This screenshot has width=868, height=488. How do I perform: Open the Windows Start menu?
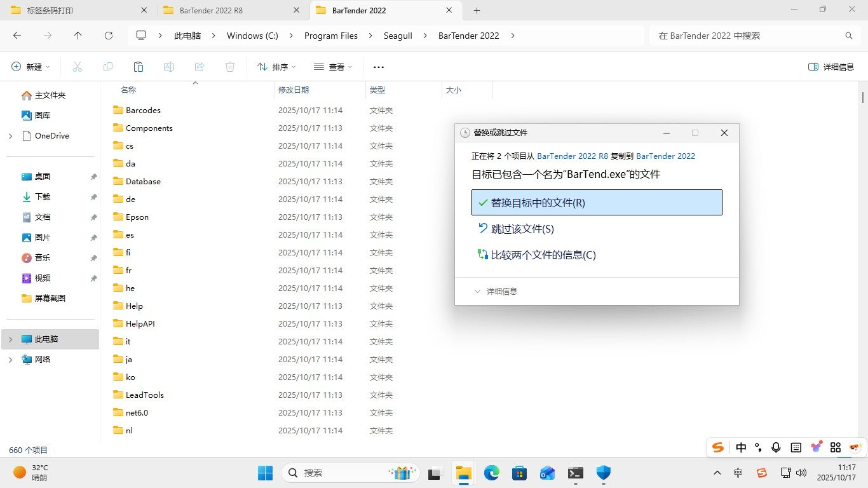(265, 473)
